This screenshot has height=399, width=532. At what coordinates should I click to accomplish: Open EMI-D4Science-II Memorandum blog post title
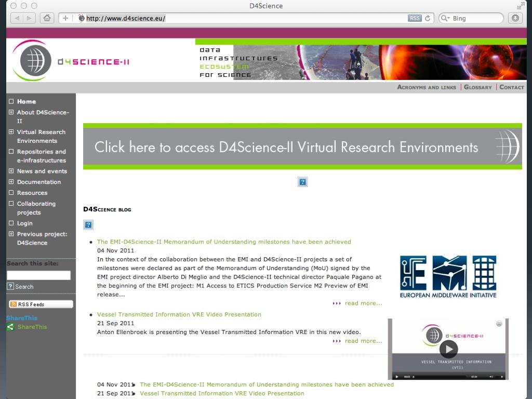[224, 242]
